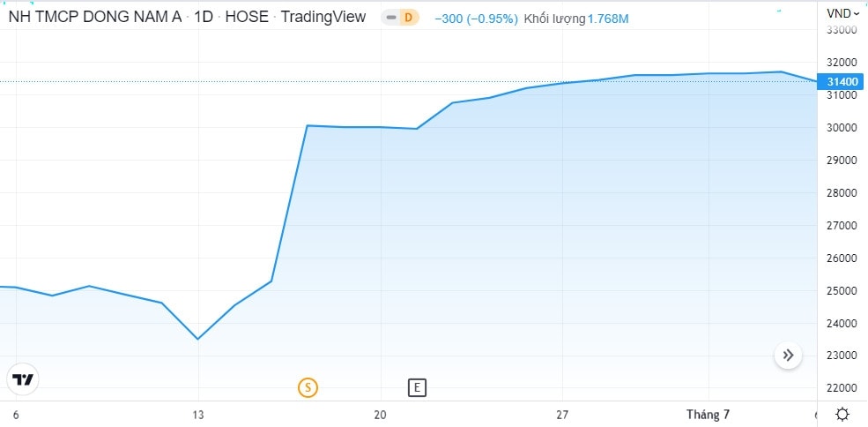Click the TradingView logo icon
This screenshot has width=868, height=427.
coord(23,380)
